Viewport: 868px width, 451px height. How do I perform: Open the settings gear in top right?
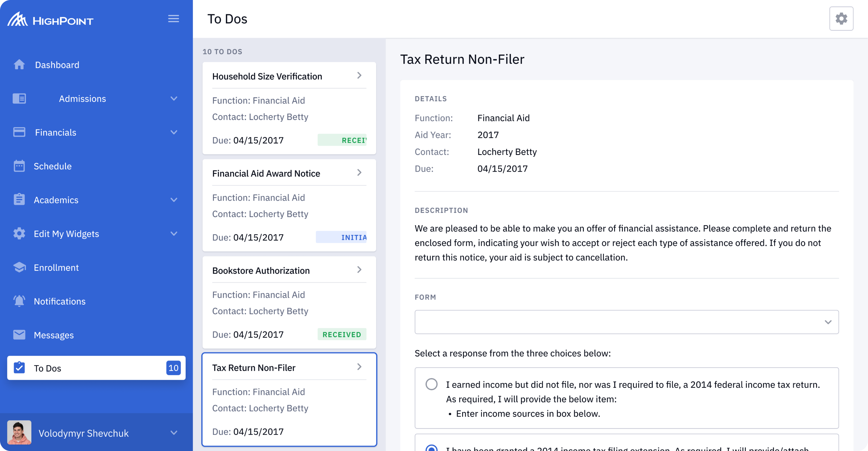pyautogui.click(x=841, y=19)
